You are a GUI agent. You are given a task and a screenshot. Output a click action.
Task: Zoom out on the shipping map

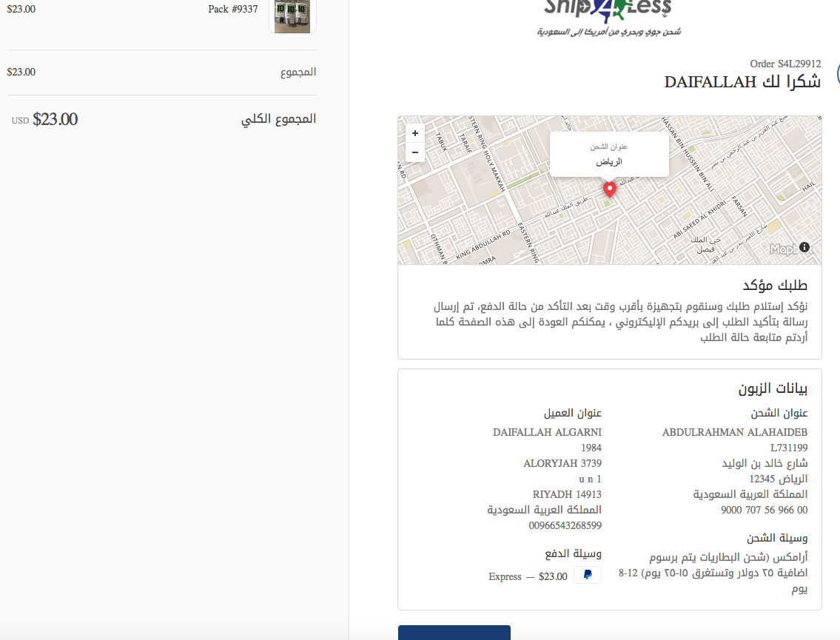click(414, 152)
